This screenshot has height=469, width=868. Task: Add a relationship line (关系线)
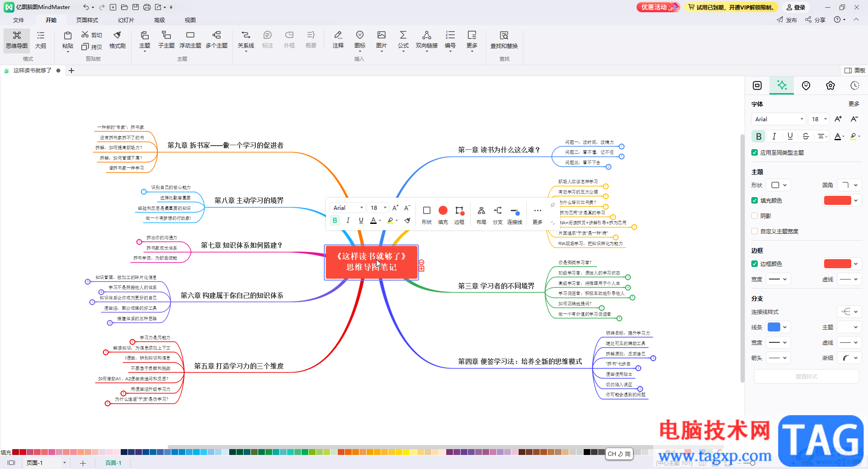pyautogui.click(x=246, y=40)
